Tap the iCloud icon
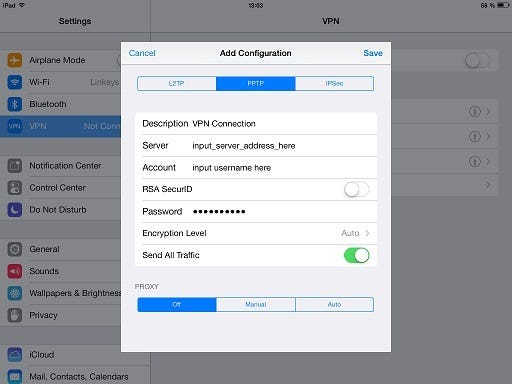Image resolution: width=512 pixels, height=384 pixels. click(x=15, y=355)
